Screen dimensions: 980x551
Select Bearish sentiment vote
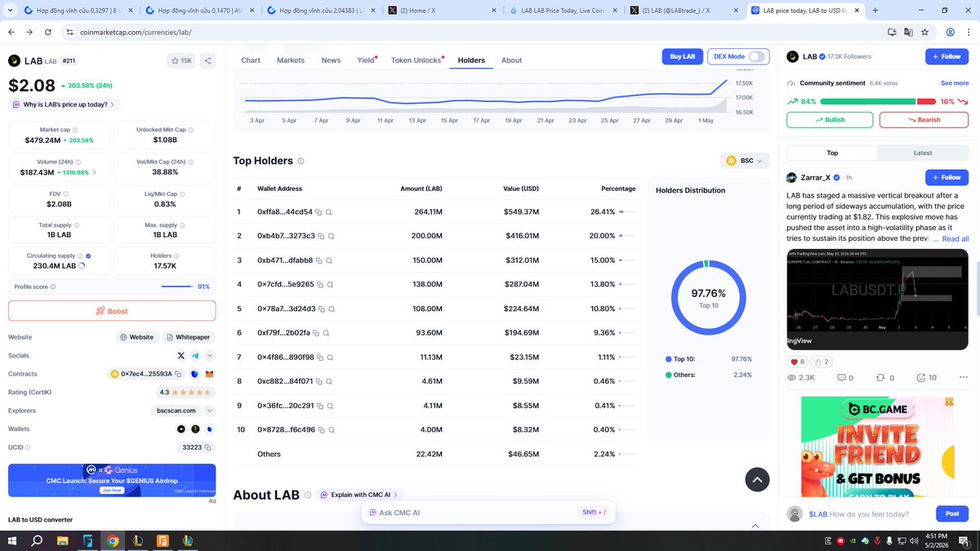(924, 119)
